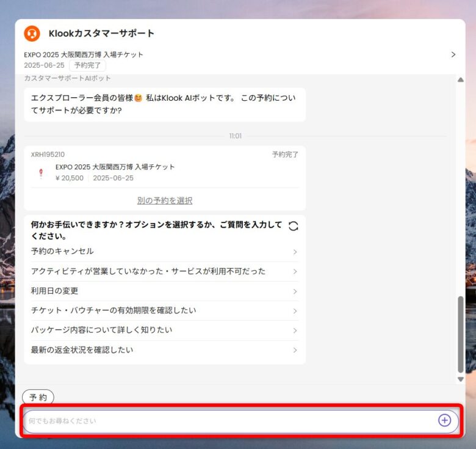Select 最新の返金状況を確認したい option
476x449 pixels.
tap(82, 350)
